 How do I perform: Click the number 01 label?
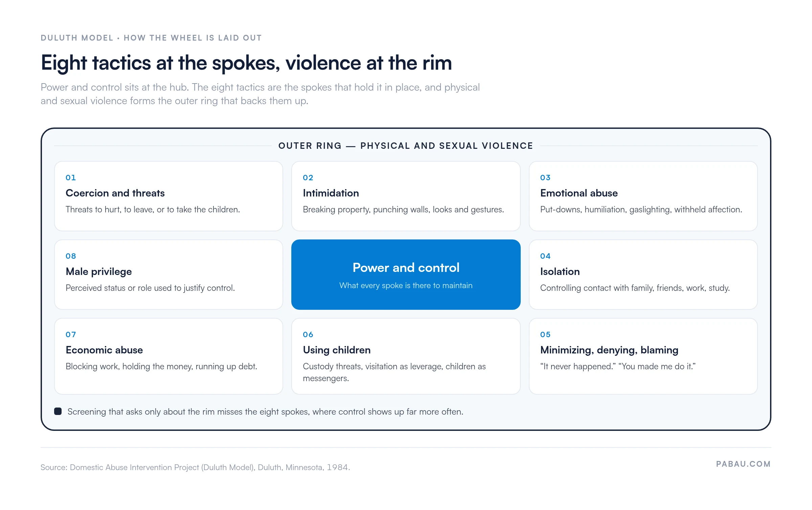(x=71, y=178)
